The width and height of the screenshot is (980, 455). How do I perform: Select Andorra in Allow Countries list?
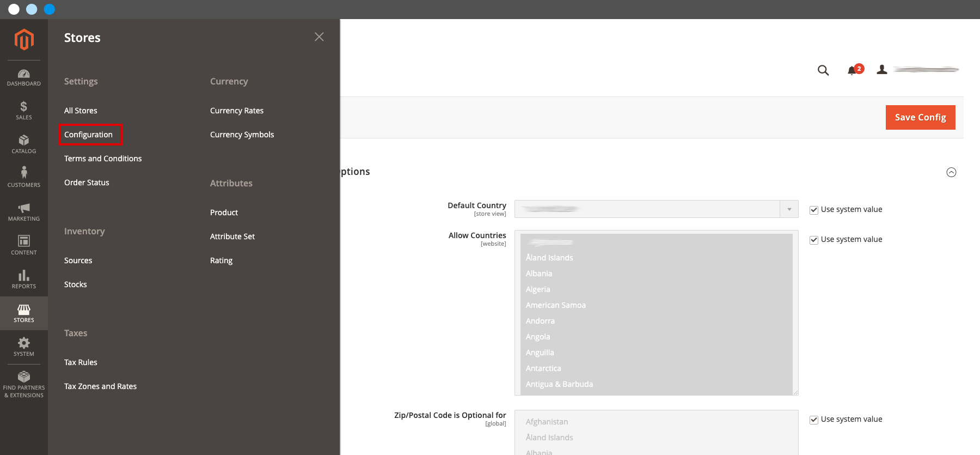(656, 321)
